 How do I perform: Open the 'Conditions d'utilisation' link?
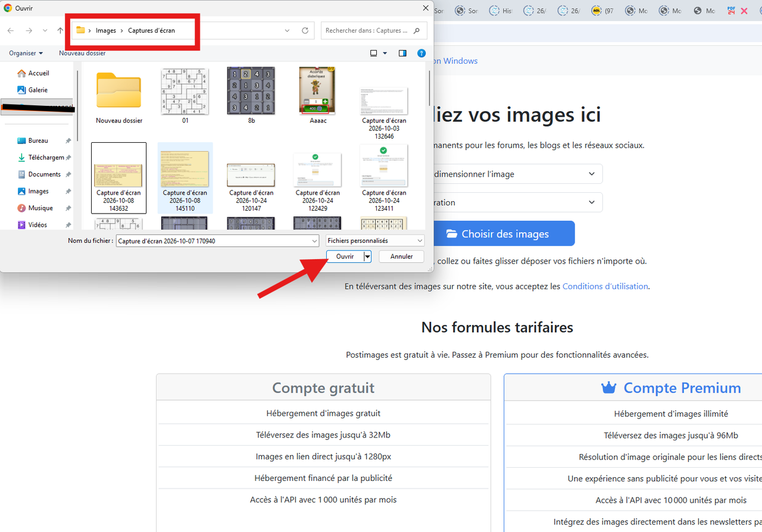(x=605, y=286)
